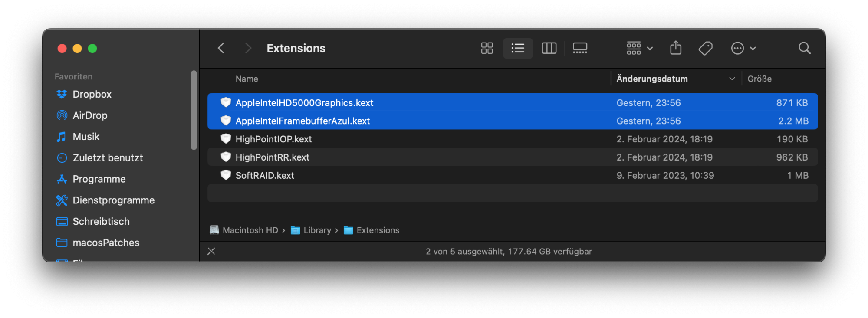The height and width of the screenshot is (318, 868).
Task: Click the clock icon beside Zuletzt benutzt
Action: pos(62,158)
